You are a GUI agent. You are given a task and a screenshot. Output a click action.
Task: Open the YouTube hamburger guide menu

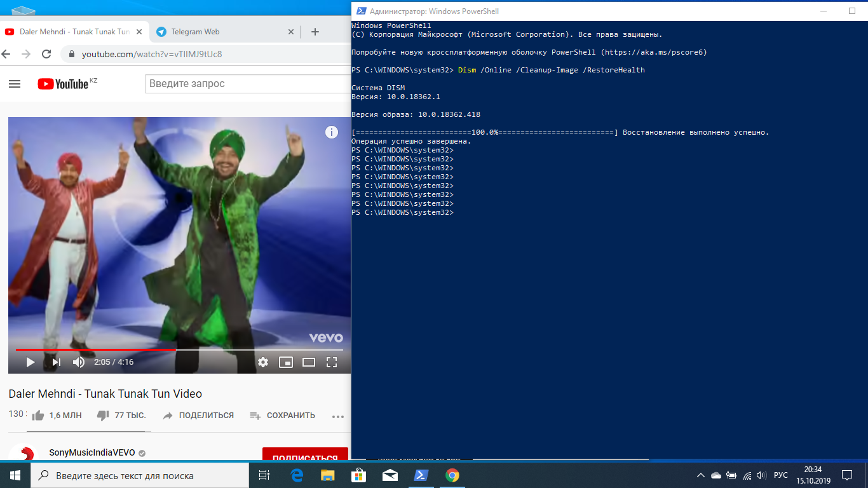[x=15, y=84]
